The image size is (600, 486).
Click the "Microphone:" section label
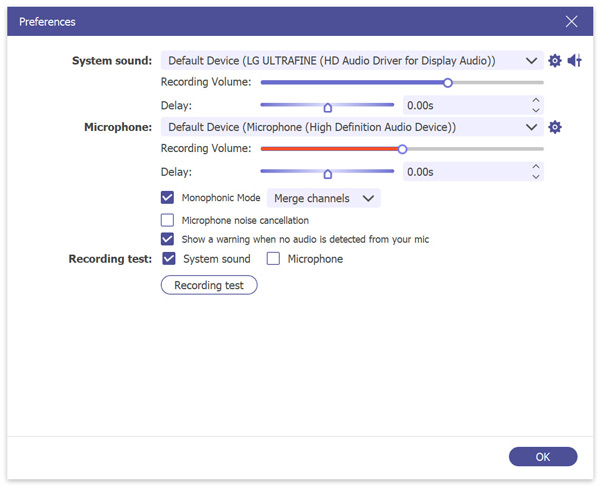(x=118, y=127)
